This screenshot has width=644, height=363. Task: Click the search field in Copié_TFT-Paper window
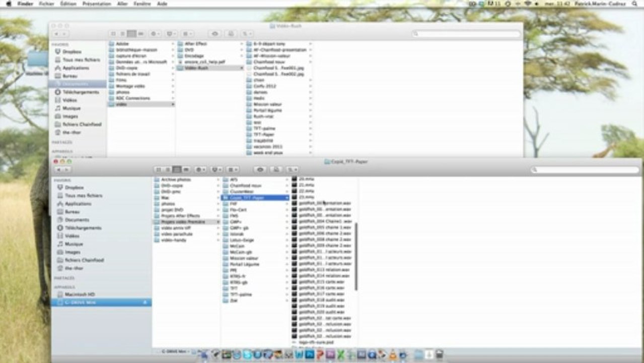585,170
